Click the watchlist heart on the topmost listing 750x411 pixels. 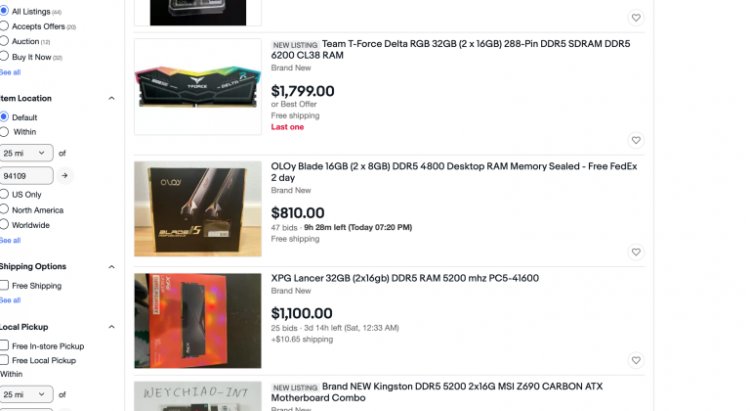[x=636, y=18]
